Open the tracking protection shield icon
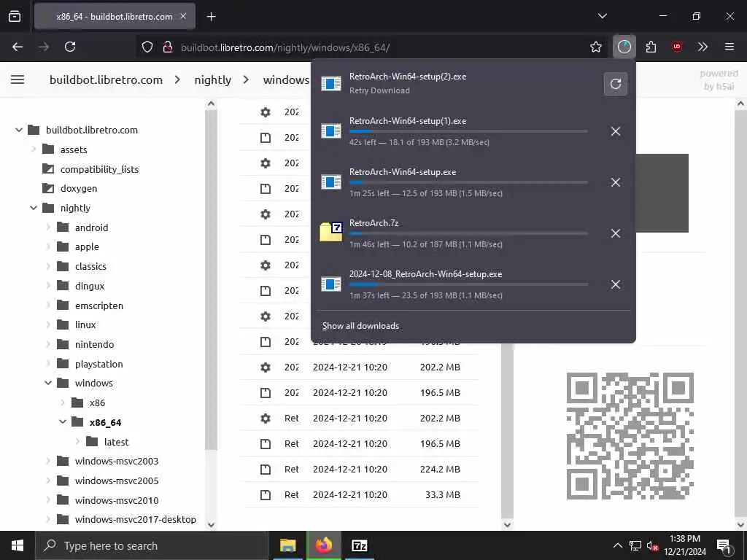Image resolution: width=747 pixels, height=560 pixels. tap(147, 47)
